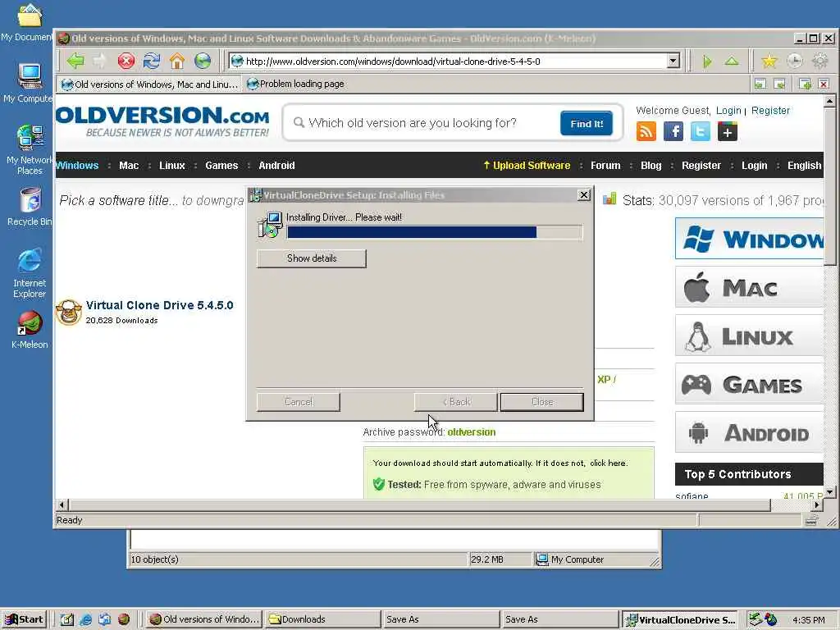The height and width of the screenshot is (630, 840).
Task: Click the red Stop loading icon
Action: [126, 61]
